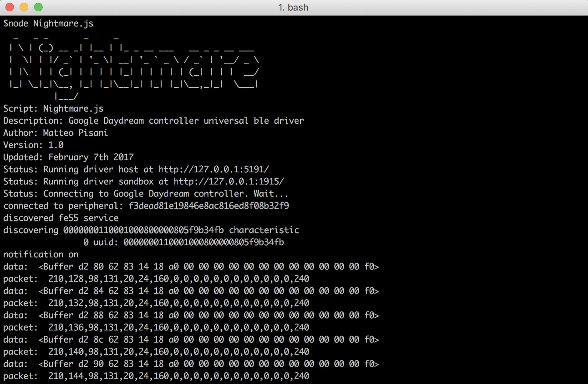The height and width of the screenshot is (384, 588).
Task: Click the first Buffer data line 'd2 80'
Action: point(191,267)
